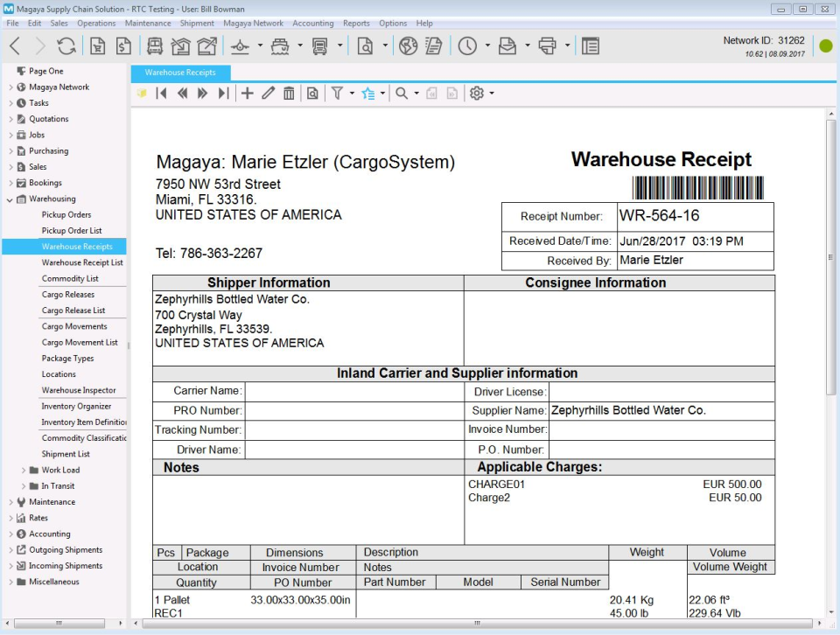Click the ocean ship shipment icon
The height and width of the screenshot is (635, 840).
(x=280, y=46)
